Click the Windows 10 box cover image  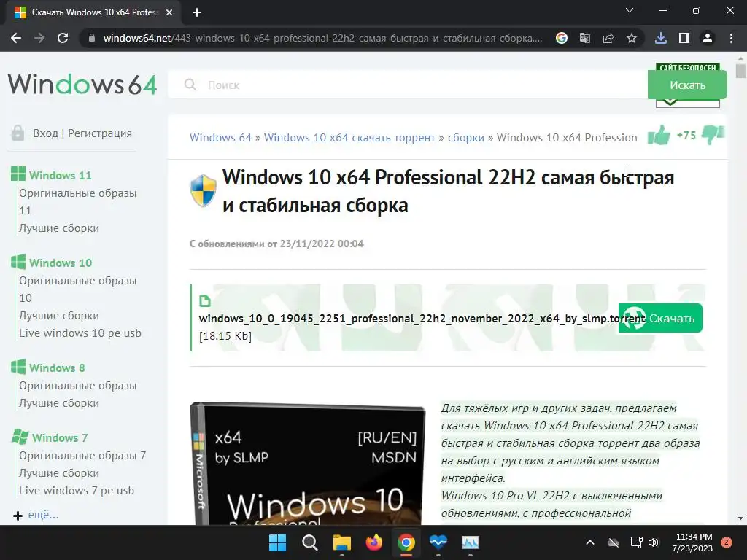click(308, 463)
